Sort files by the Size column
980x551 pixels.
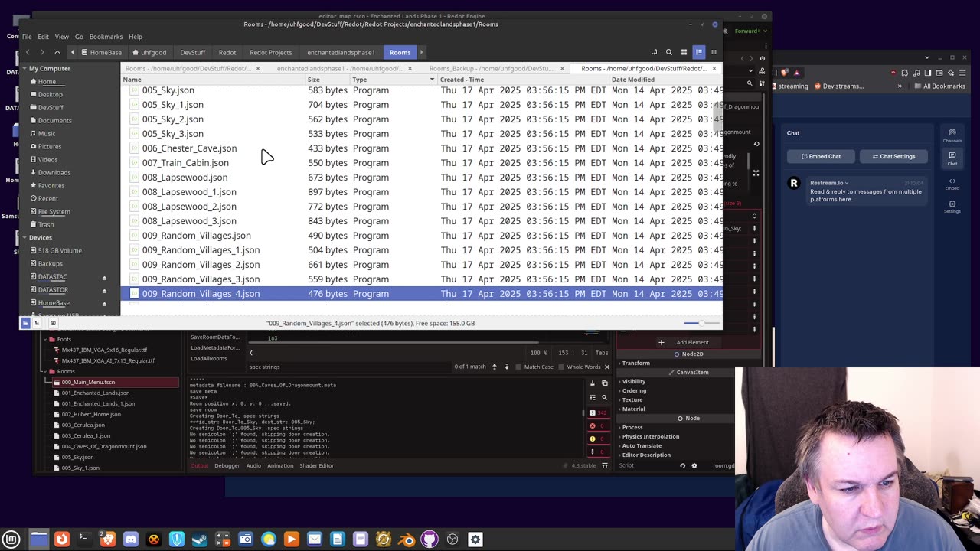click(328, 80)
